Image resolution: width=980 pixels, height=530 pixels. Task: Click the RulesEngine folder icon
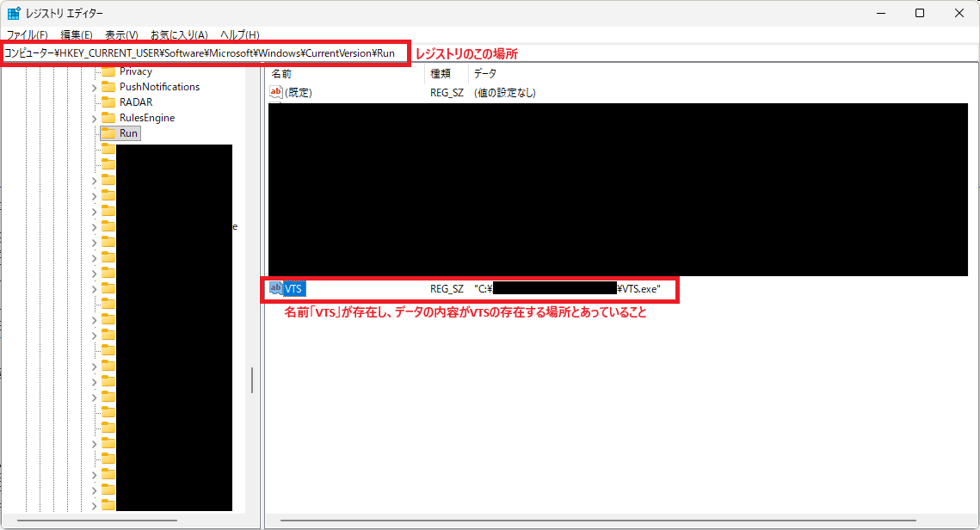(x=108, y=118)
